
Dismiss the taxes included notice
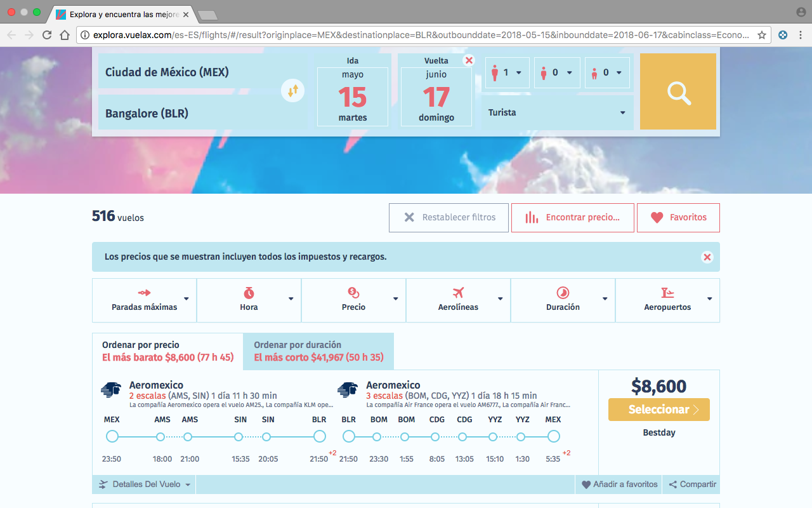click(x=707, y=257)
